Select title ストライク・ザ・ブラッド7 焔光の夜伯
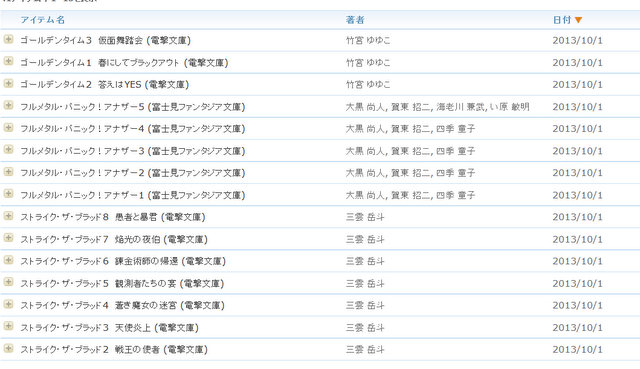The width and height of the screenshot is (640, 369). click(90, 239)
